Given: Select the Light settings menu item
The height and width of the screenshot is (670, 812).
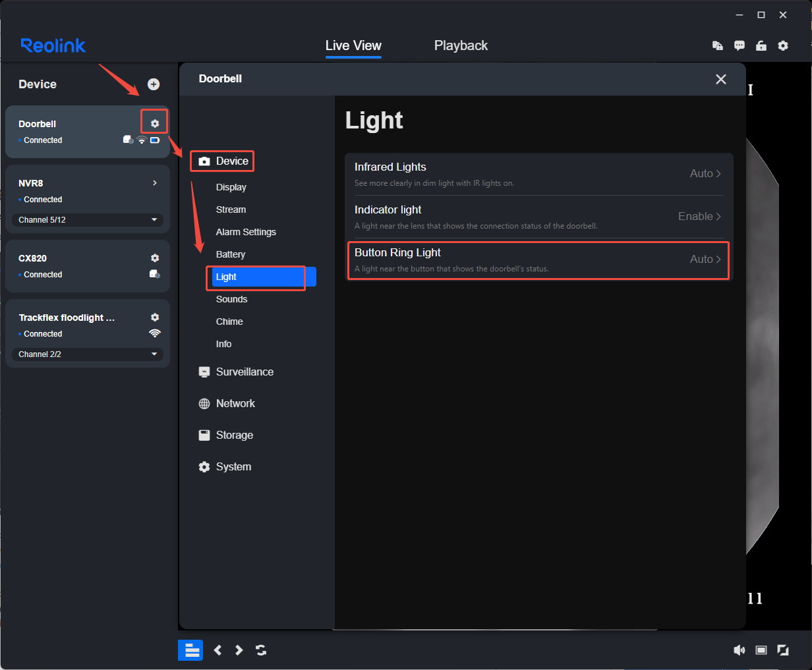Looking at the screenshot, I should coord(264,277).
